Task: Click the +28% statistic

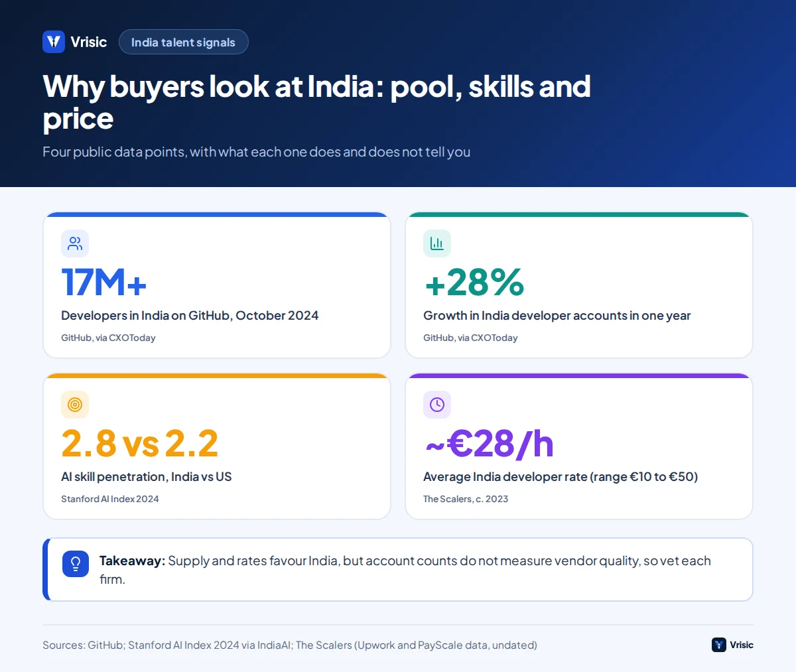Action: pos(474,283)
